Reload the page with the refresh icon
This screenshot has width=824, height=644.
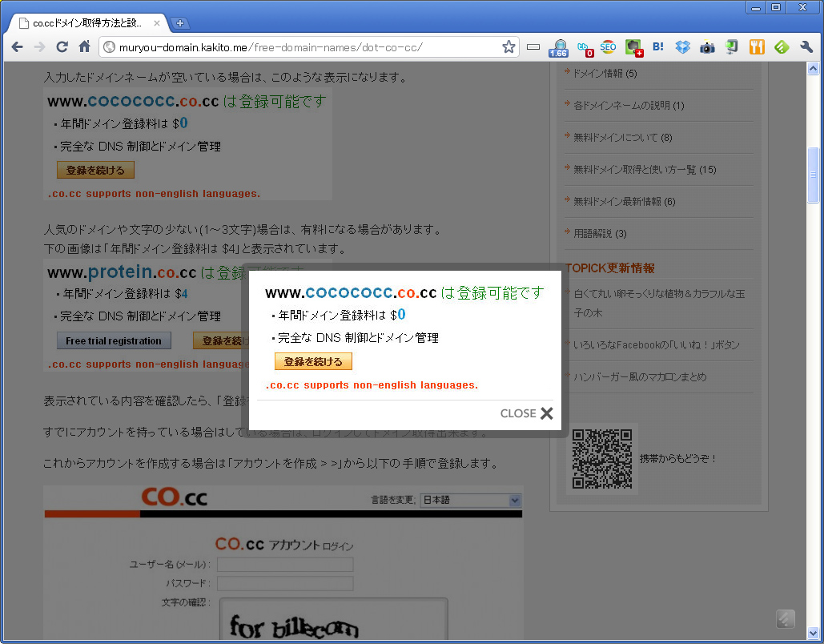click(62, 47)
